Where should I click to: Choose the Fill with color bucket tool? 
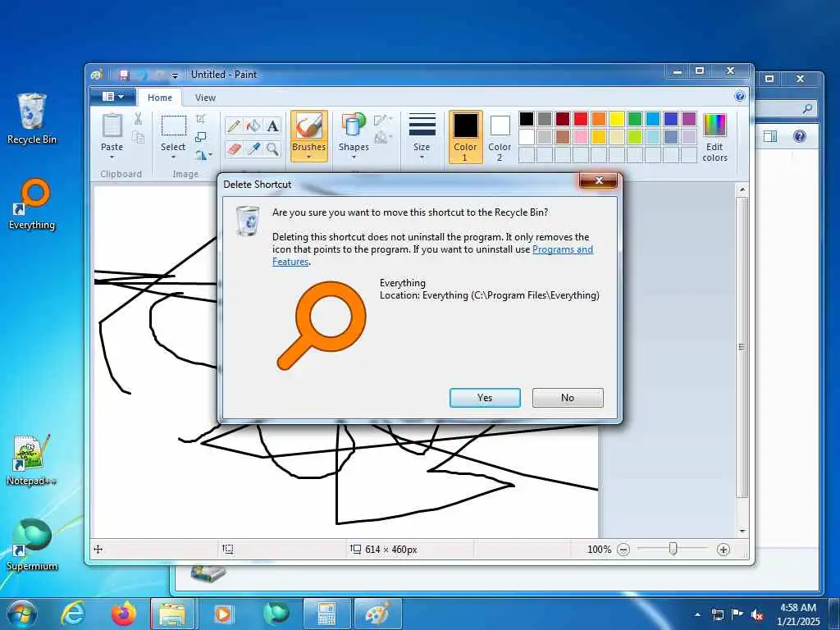(x=253, y=126)
